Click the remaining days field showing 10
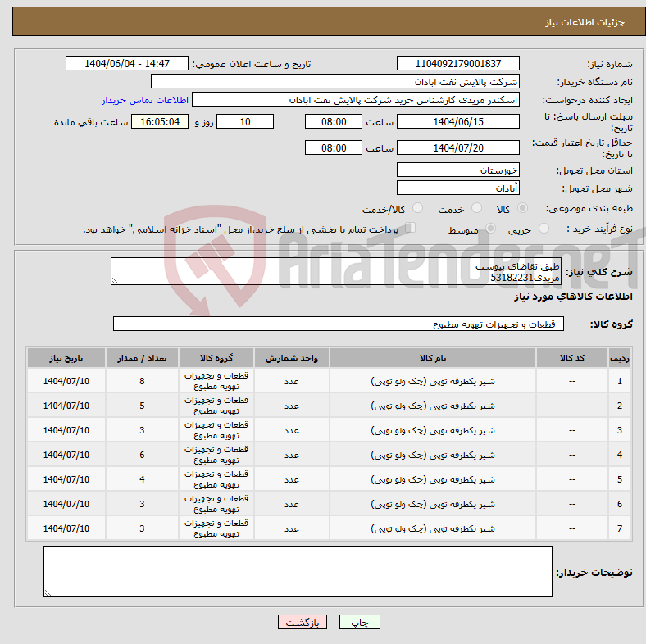The height and width of the screenshot is (644, 646). pos(245,122)
